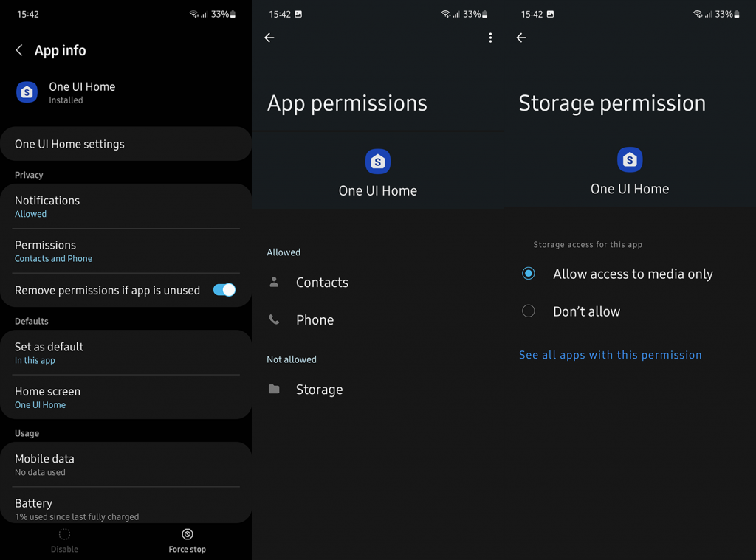Viewport: 756px width, 560px height.
Task: Tap the Storage permission heading
Action: 612,103
